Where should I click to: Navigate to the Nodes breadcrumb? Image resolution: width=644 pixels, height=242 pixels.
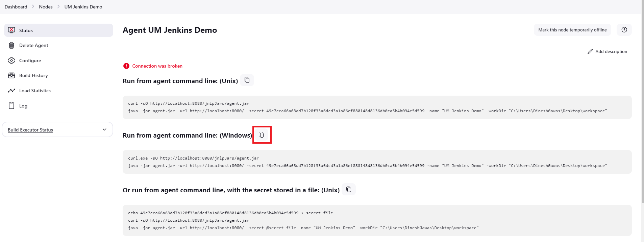46,7
